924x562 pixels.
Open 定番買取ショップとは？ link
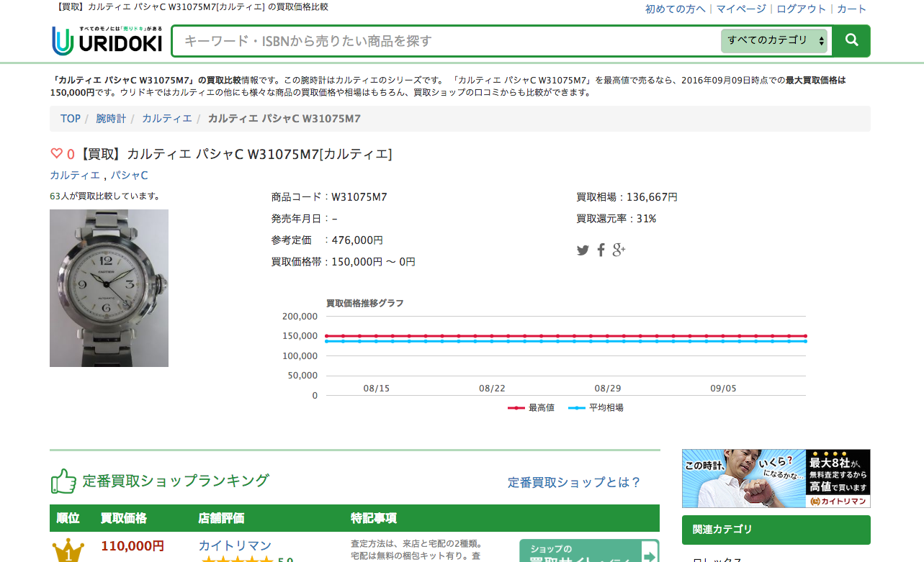point(574,482)
